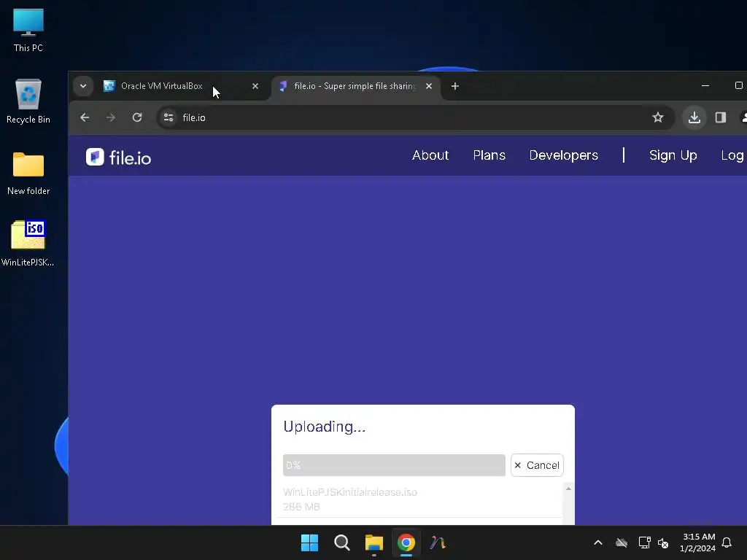The image size is (747, 560).
Task: Open the stylized n app in taskbar
Action: coord(438,542)
